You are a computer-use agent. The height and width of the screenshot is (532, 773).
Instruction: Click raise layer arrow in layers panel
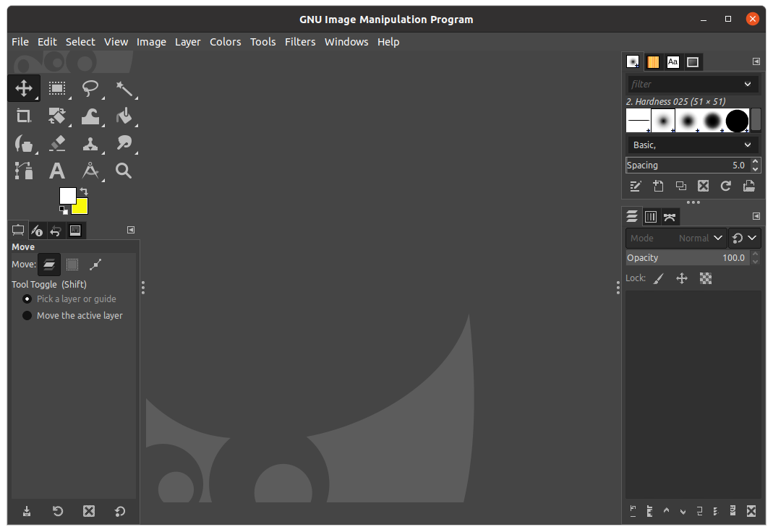tap(667, 511)
